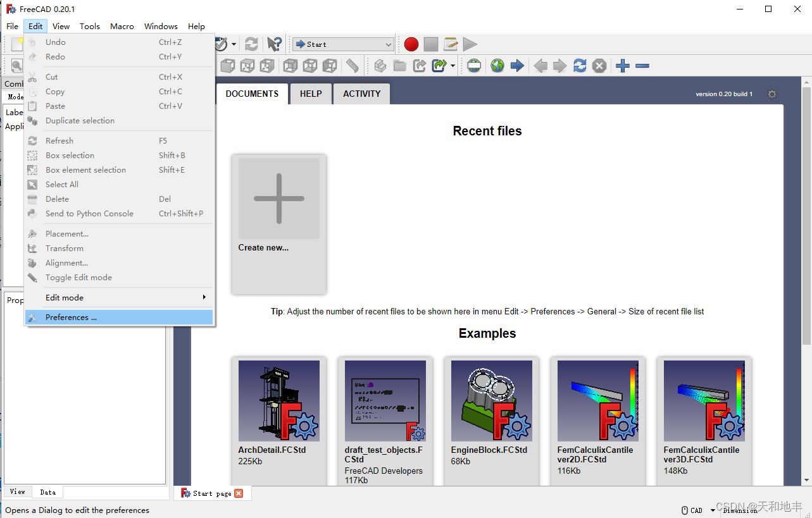Click the green link actions icon
This screenshot has width=812, height=518.
click(x=439, y=66)
